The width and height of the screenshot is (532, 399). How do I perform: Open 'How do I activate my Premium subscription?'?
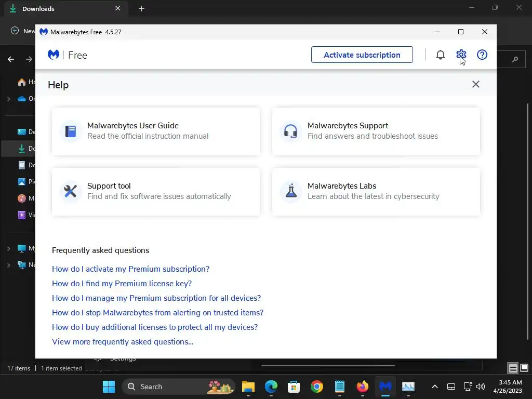[x=130, y=269]
